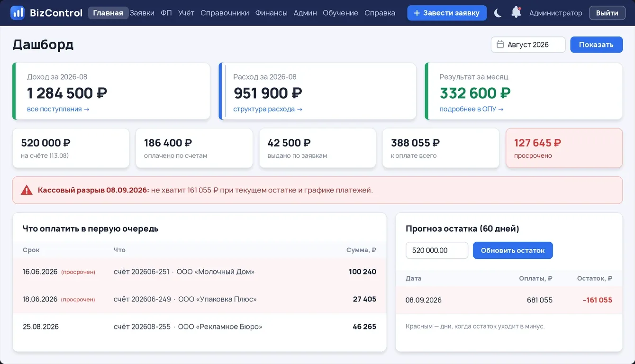Open the Учёт menu item
The height and width of the screenshot is (364, 635).
tap(186, 13)
